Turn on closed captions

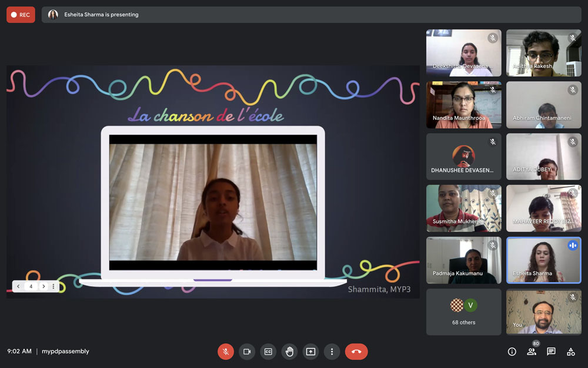[x=268, y=352]
